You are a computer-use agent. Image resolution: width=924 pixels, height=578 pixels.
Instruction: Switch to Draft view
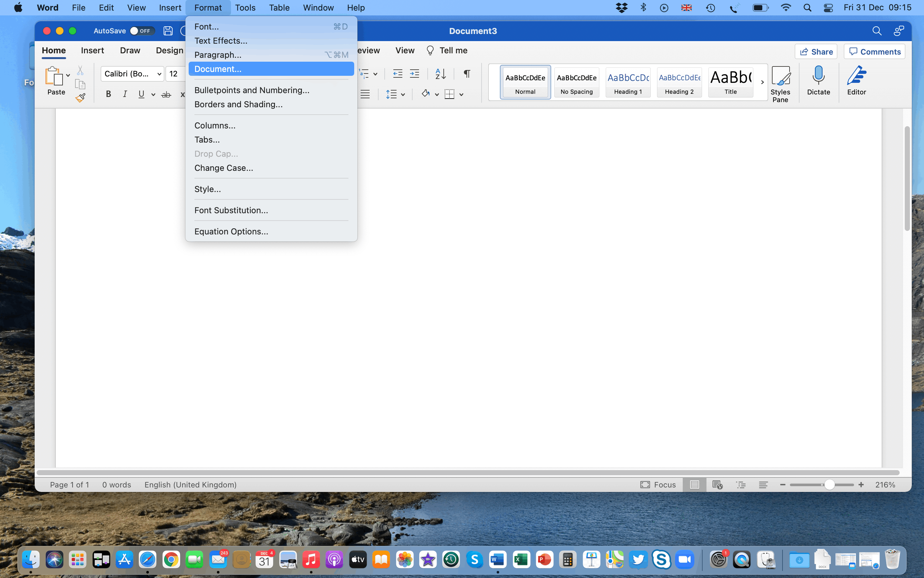pyautogui.click(x=763, y=485)
